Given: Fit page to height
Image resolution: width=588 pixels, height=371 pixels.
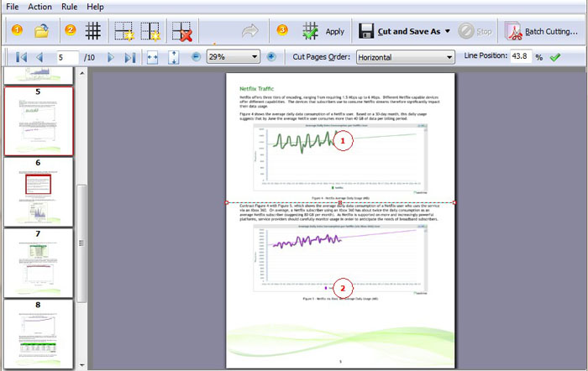Looking at the screenshot, I should [173, 57].
